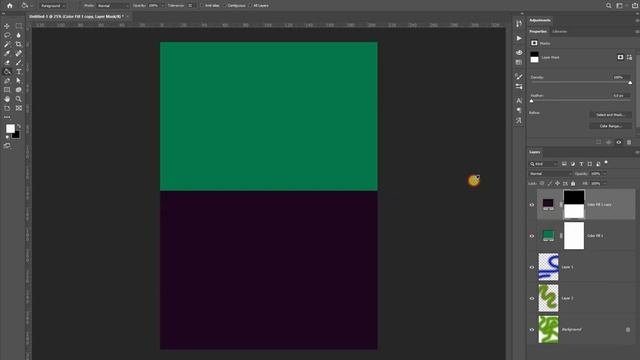Lock all on the selected layer
This screenshot has height=360, width=640.
tap(573, 184)
